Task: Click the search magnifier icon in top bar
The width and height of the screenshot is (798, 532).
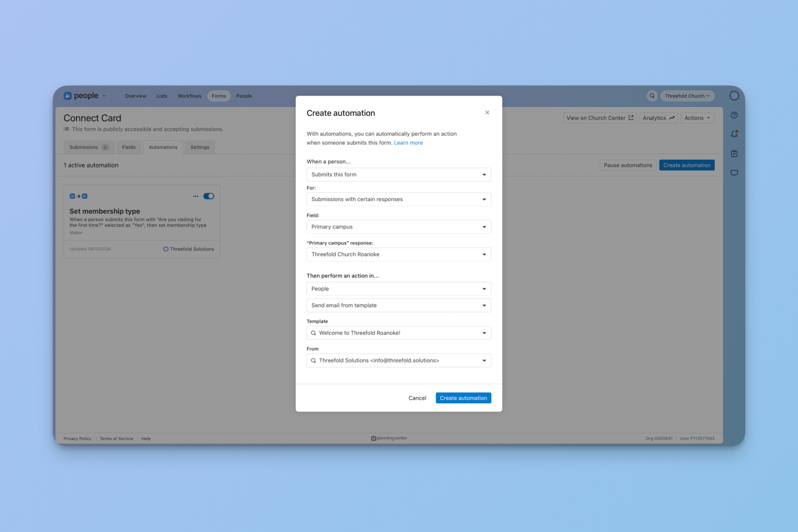Action: point(652,96)
